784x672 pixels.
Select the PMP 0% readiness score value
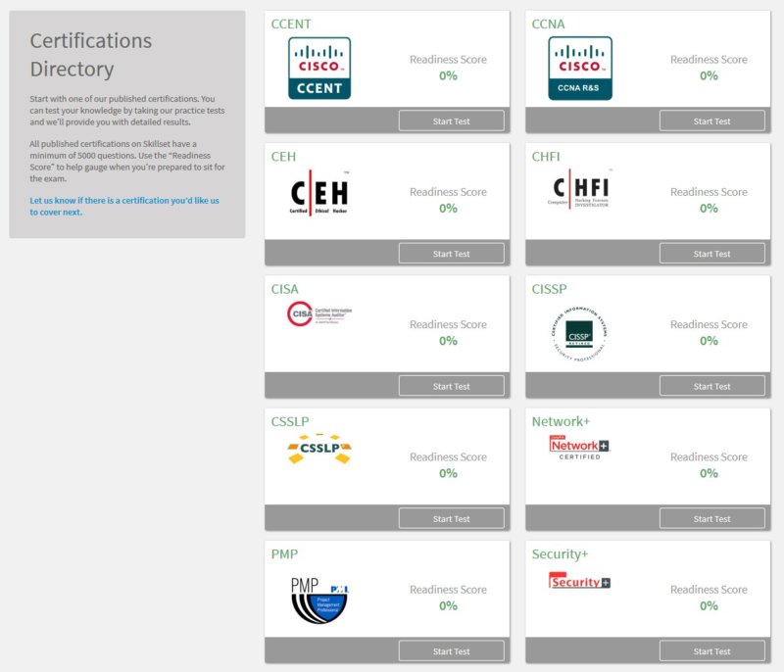point(448,605)
